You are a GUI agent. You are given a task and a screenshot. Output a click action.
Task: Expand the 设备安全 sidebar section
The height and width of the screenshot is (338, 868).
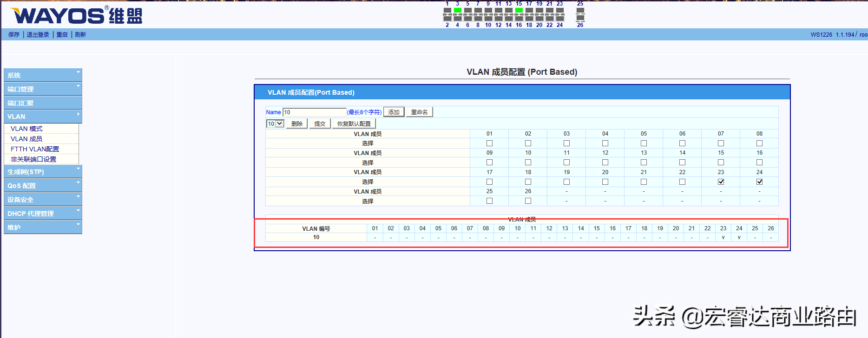[x=43, y=200]
